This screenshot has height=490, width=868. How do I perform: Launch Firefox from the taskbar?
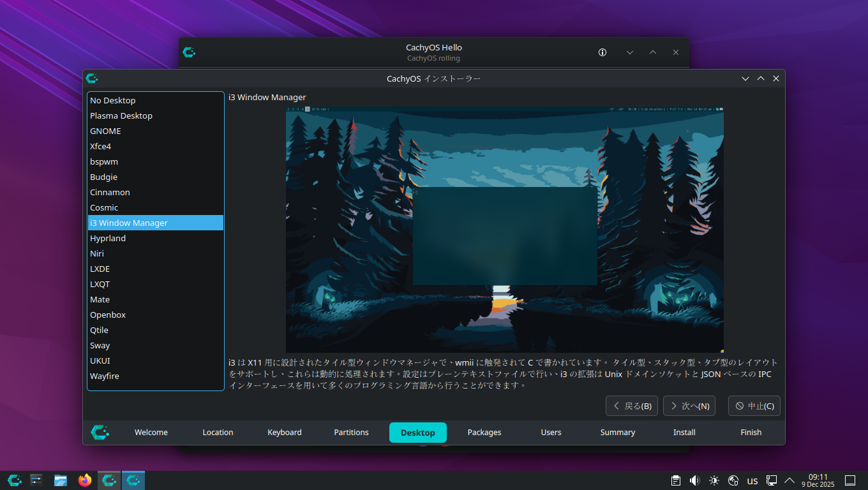[x=85, y=480]
